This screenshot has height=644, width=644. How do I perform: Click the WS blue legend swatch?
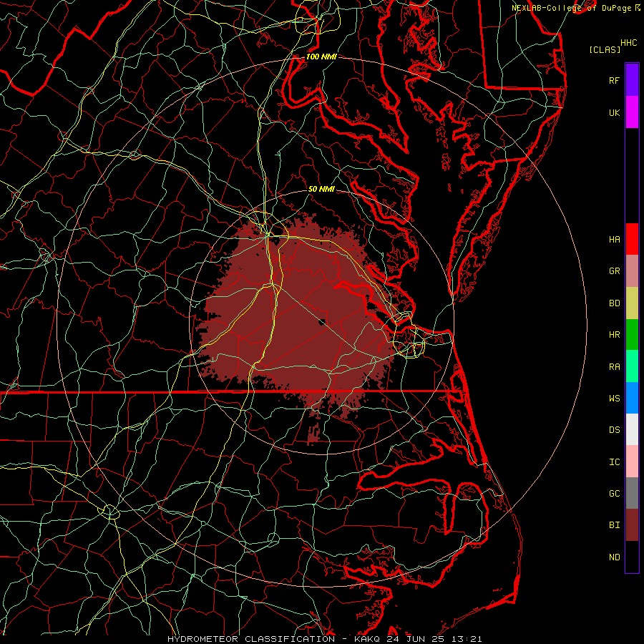click(632, 398)
